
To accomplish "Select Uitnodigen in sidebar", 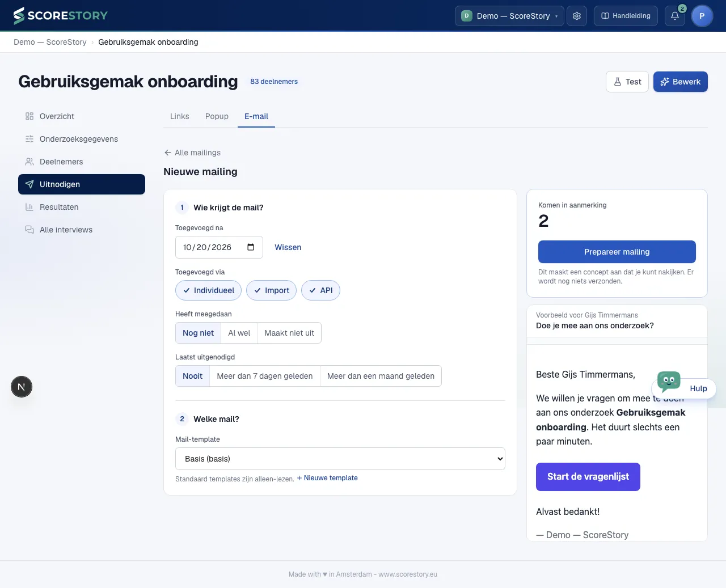I will point(82,184).
